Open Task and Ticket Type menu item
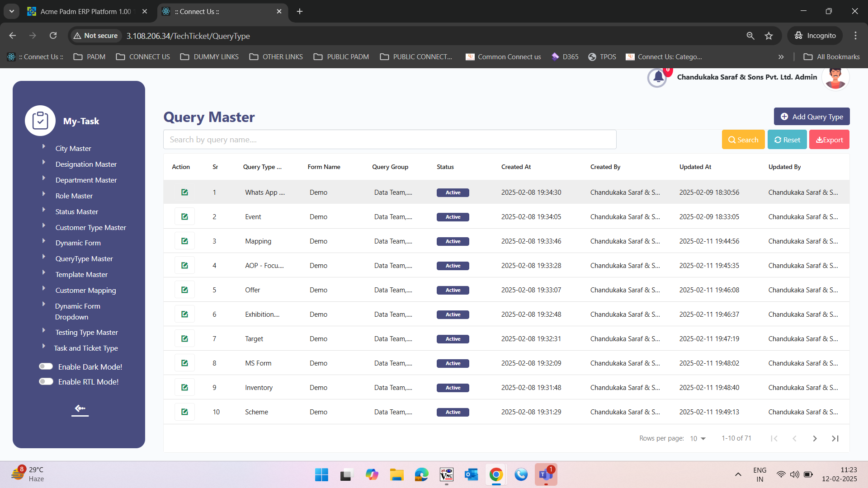Image resolution: width=868 pixels, height=488 pixels. tap(86, 348)
